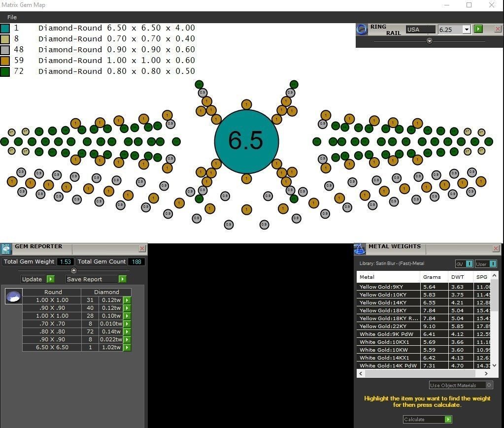Select the Yellow Gold:9KY row
The width and height of the screenshot is (504, 428).
424,287
